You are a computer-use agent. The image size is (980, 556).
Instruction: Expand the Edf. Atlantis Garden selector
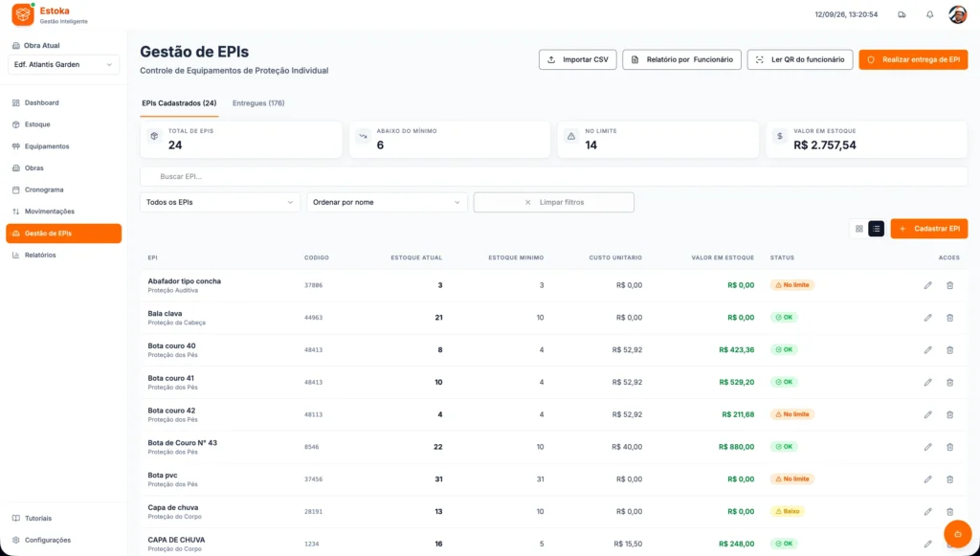(x=63, y=64)
